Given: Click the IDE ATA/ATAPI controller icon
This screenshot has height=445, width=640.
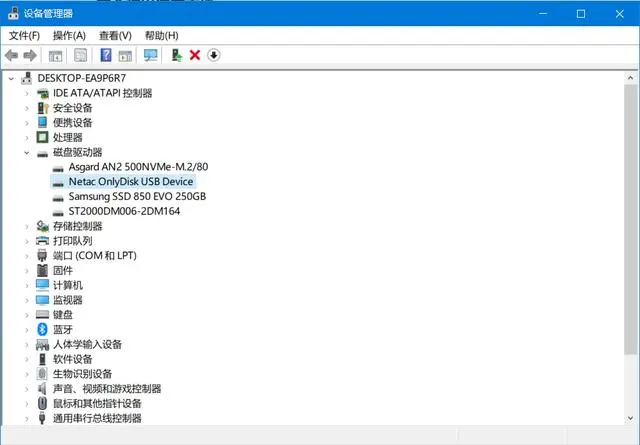Looking at the screenshot, I should coord(42,93).
